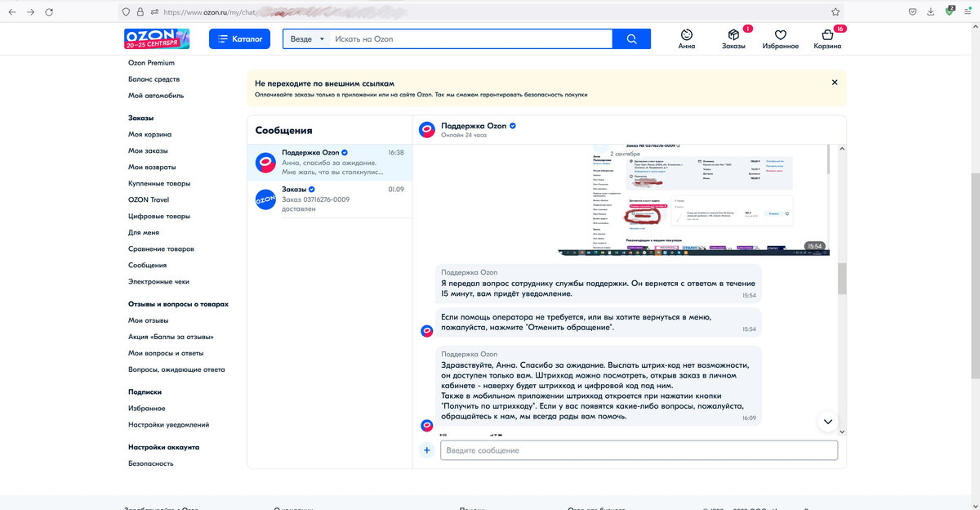Open Мои заказы sidebar link

point(148,150)
